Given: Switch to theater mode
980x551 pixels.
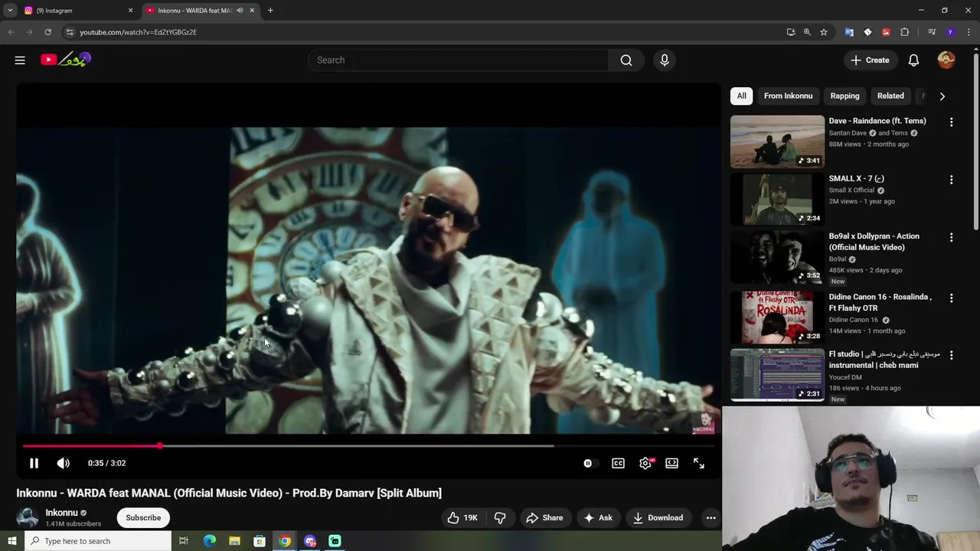Looking at the screenshot, I should pos(671,463).
